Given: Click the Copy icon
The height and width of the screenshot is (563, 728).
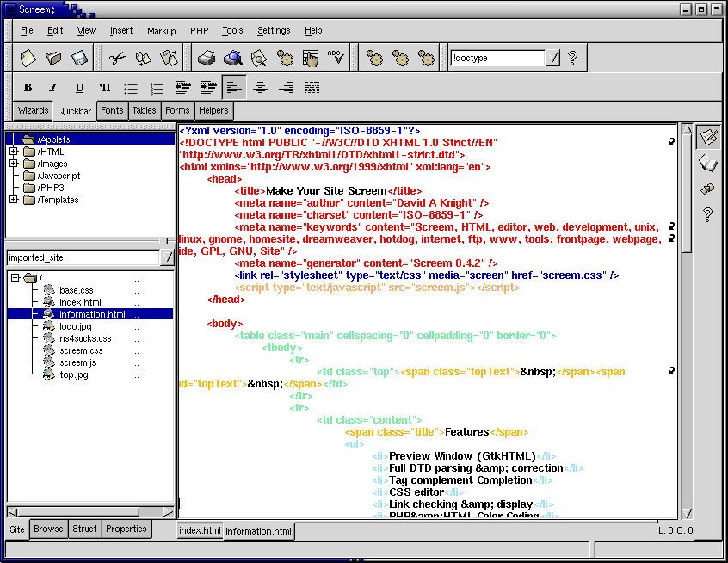Looking at the screenshot, I should click(143, 58).
